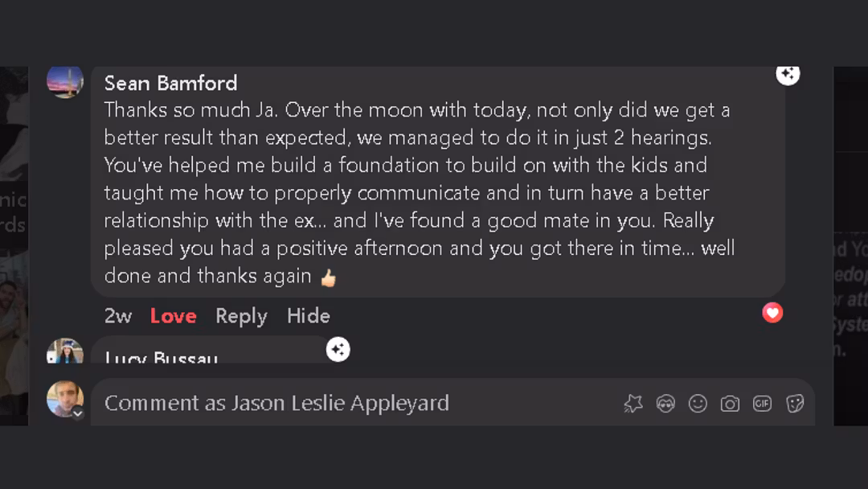
Task: Click the AI sparkle icon on Sean's comment
Action: pyautogui.click(x=788, y=75)
